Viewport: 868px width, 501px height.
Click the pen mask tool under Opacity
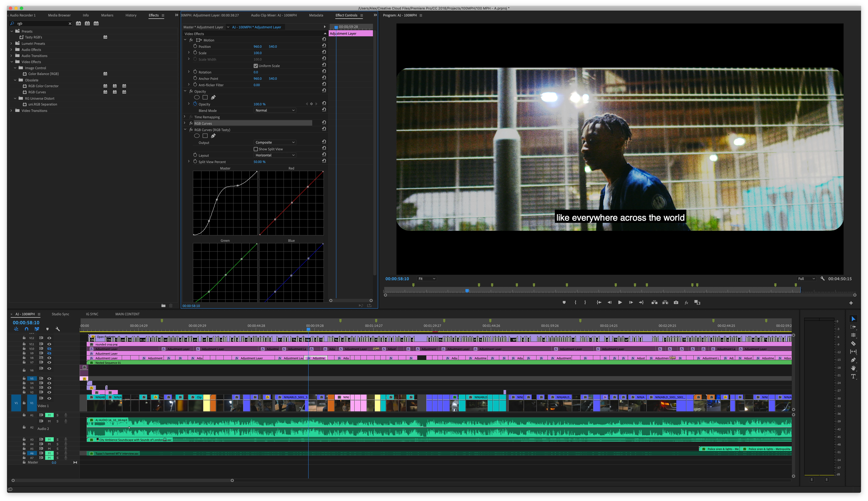[213, 97]
